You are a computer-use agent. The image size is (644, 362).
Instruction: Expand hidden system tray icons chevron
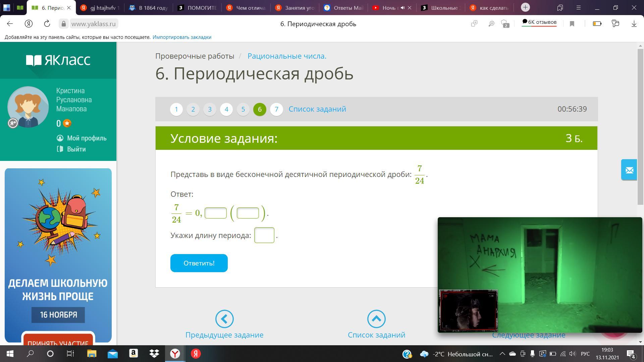coord(502,354)
